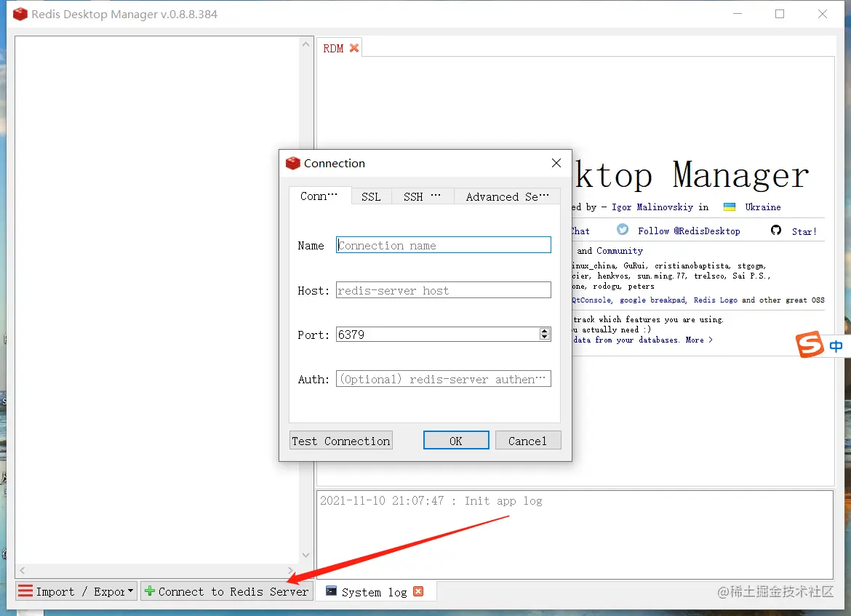Click the System log terminal icon

(331, 591)
